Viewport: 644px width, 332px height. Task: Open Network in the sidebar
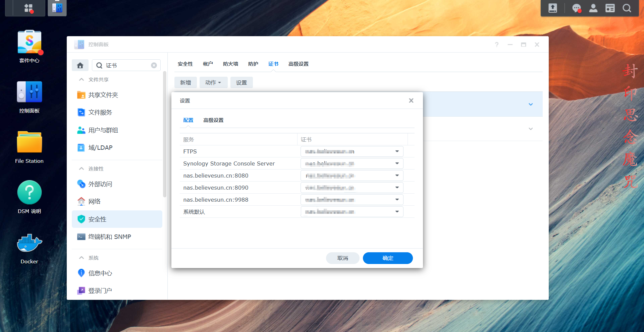point(117,202)
